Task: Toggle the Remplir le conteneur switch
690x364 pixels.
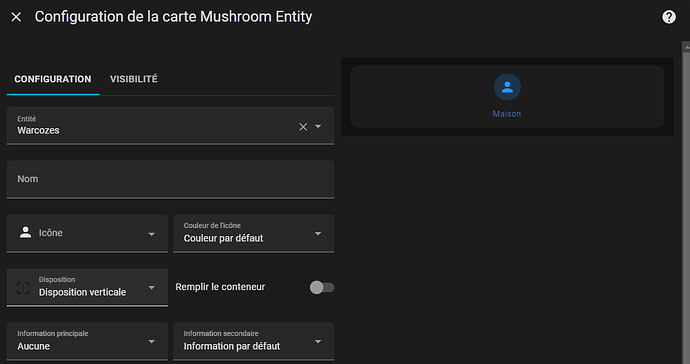Action: click(322, 287)
